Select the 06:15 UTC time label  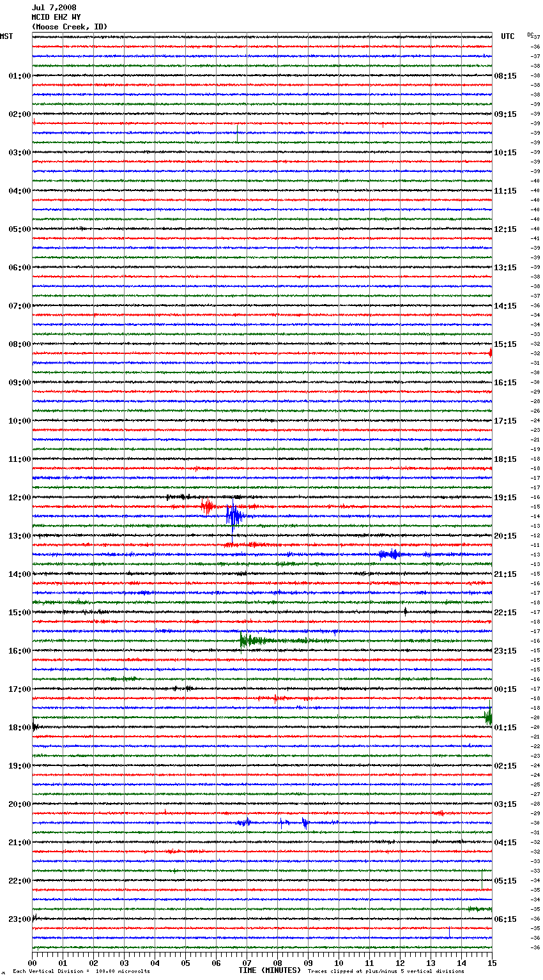(x=505, y=919)
